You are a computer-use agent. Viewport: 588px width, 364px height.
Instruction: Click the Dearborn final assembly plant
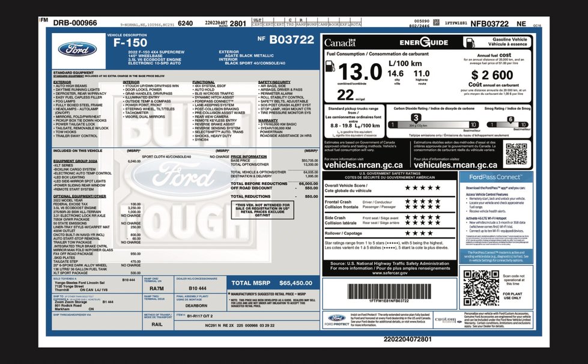[x=196, y=306]
